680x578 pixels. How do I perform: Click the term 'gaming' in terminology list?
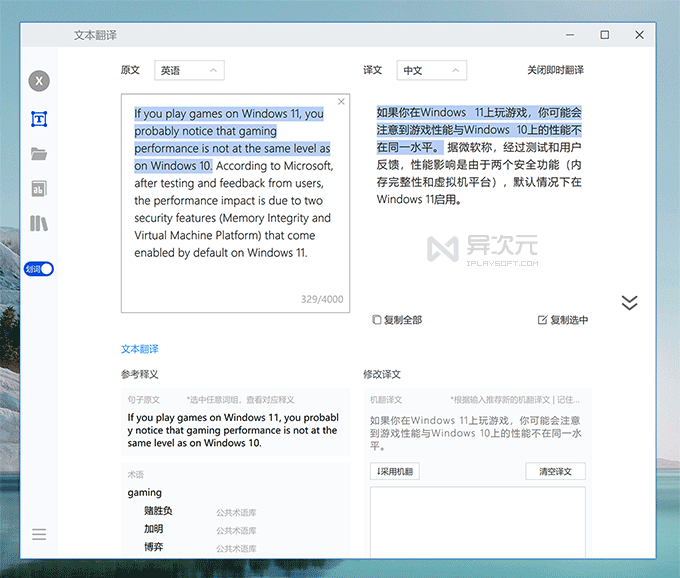[x=144, y=493]
